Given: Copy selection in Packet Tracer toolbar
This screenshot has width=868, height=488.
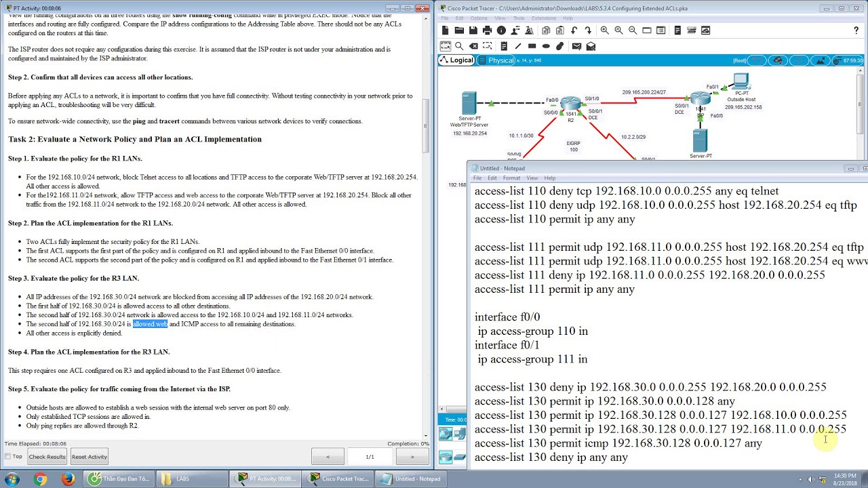Looking at the screenshot, I should tap(546, 30).
